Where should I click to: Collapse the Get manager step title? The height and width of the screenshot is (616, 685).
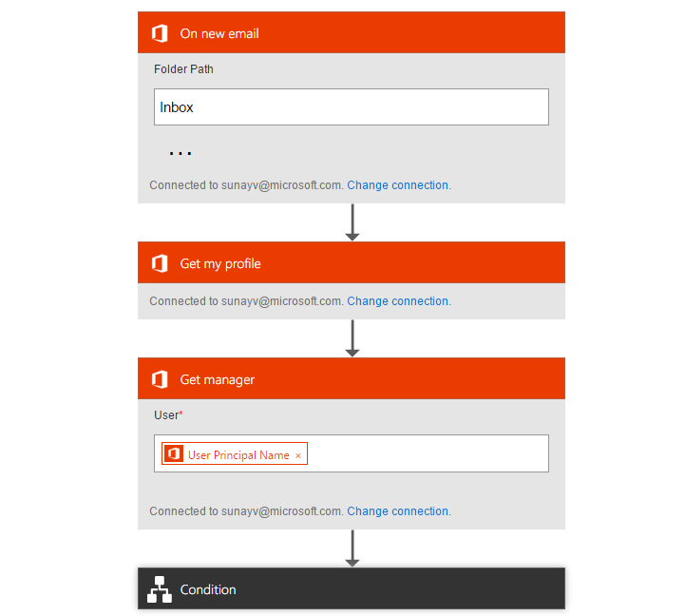click(218, 379)
